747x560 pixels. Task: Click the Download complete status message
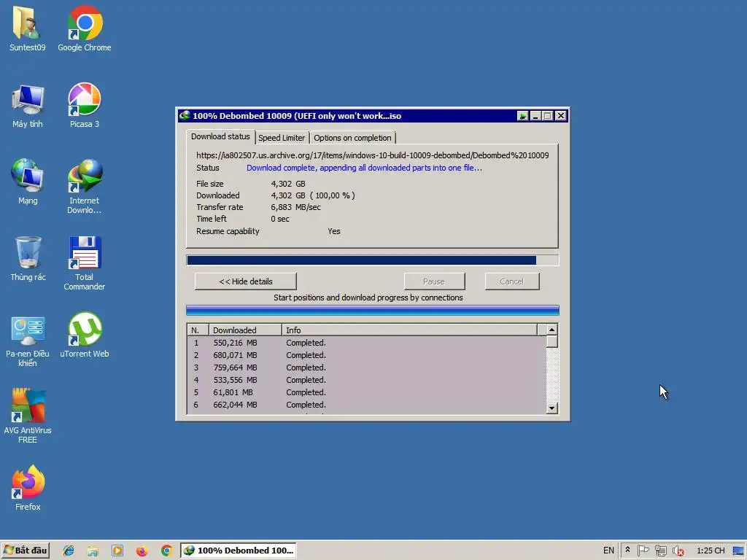(365, 168)
